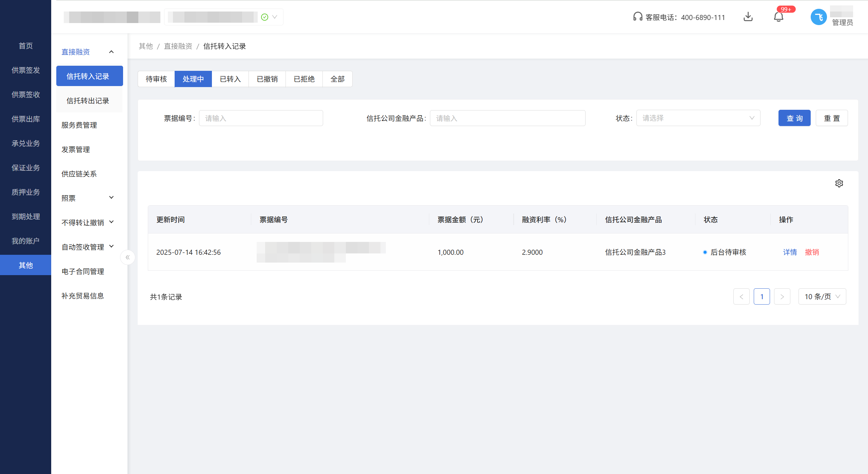Go to previous page arrow
The image size is (868, 474).
(741, 297)
